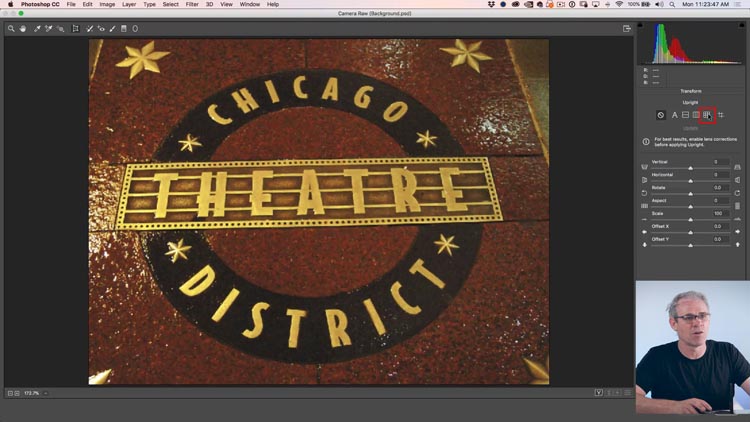Enable Auto Upright correction
The width and height of the screenshot is (750, 422).
pos(674,115)
